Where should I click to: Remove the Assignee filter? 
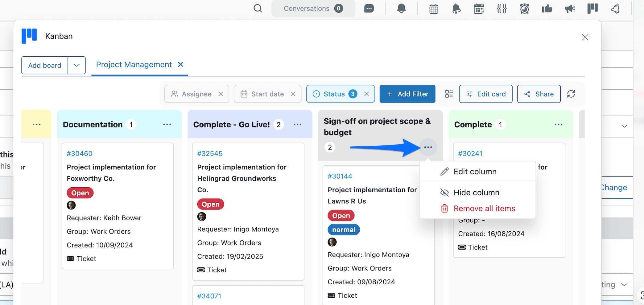pos(221,94)
